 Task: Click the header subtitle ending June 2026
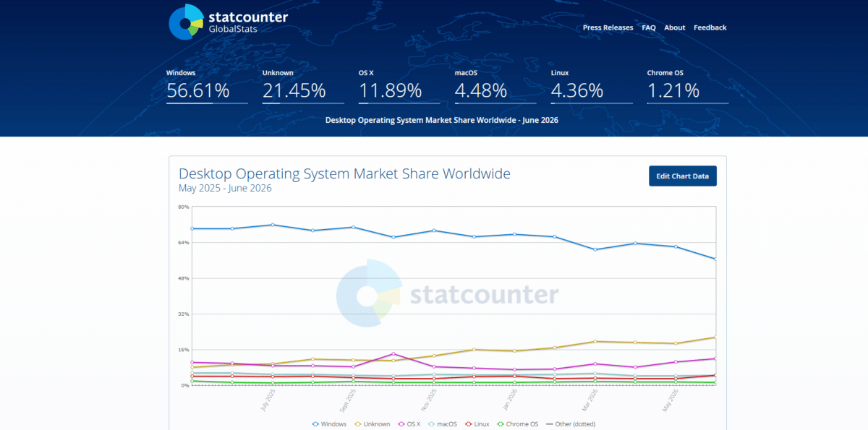(442, 120)
